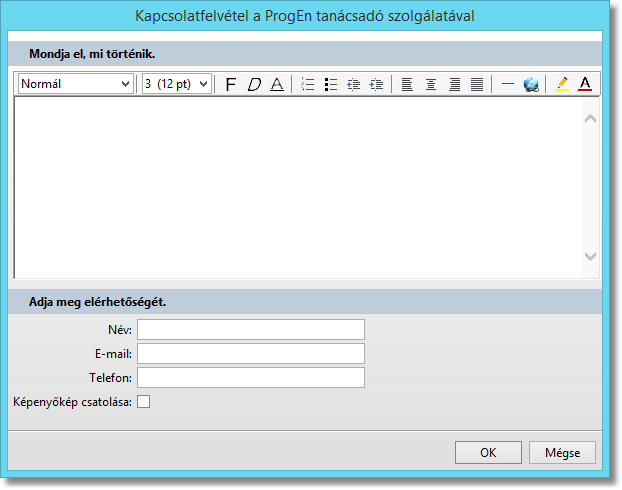Toggle bold formatting (F icon)
Screen dimensions: 622x490
point(230,84)
